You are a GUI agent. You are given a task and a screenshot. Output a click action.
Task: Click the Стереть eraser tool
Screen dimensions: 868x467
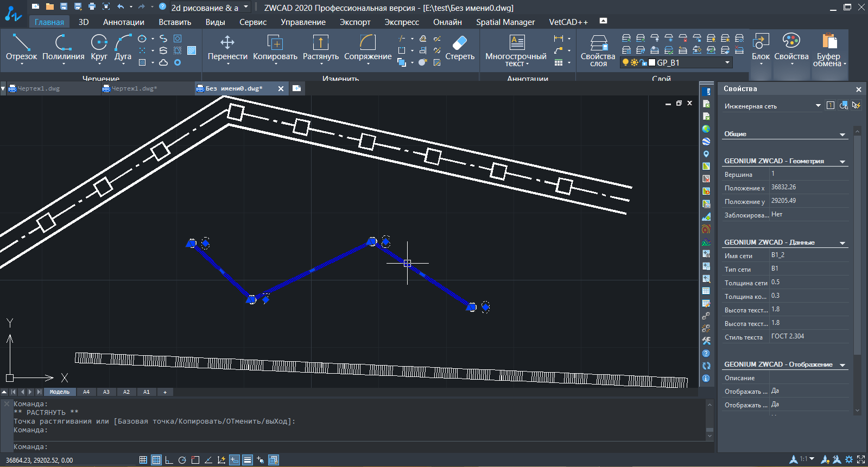460,48
